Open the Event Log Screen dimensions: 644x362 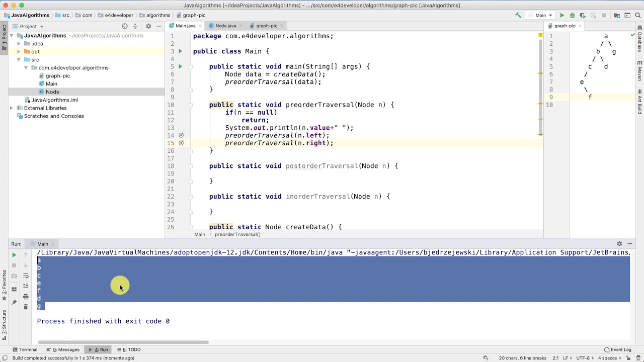pyautogui.click(x=617, y=349)
